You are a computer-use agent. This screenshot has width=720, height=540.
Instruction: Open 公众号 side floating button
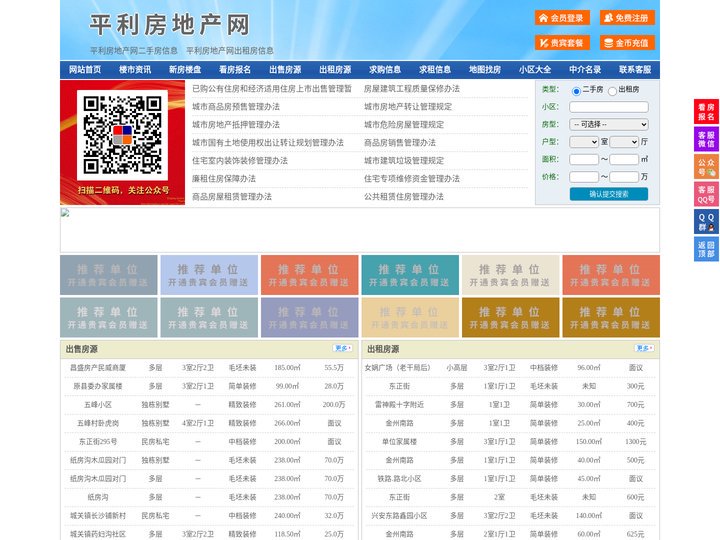coord(706,167)
